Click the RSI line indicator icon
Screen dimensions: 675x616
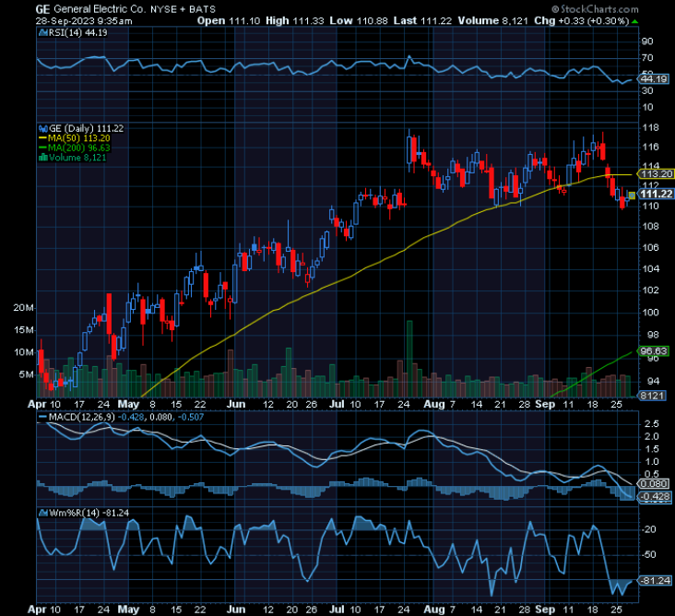tap(43, 32)
